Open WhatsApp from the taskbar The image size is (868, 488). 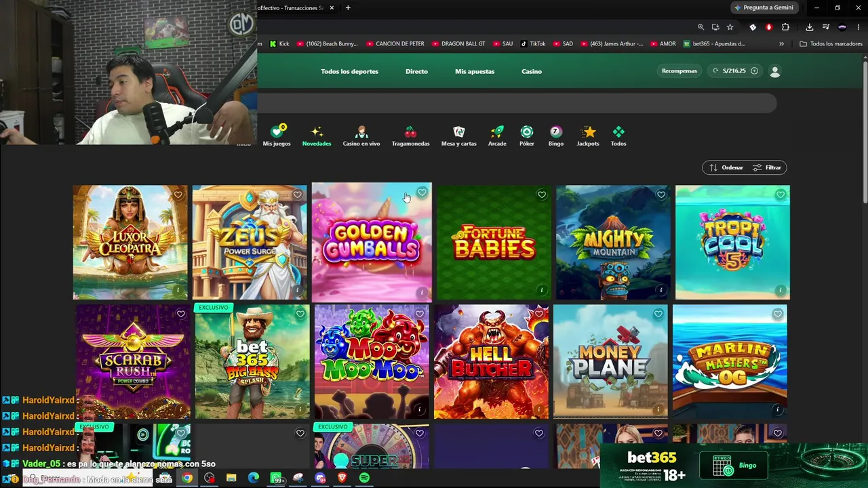click(x=276, y=478)
